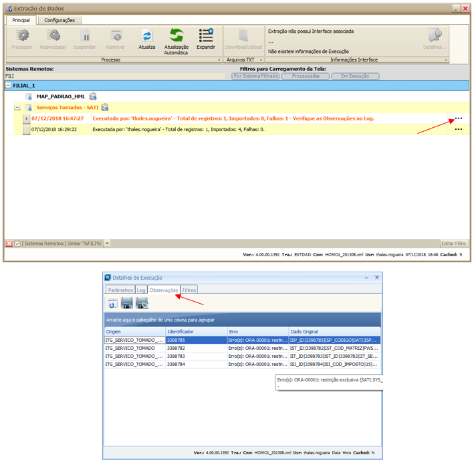Screen dimensions: 476x465
Task: Switch to the Configurações tab
Action: (59, 20)
